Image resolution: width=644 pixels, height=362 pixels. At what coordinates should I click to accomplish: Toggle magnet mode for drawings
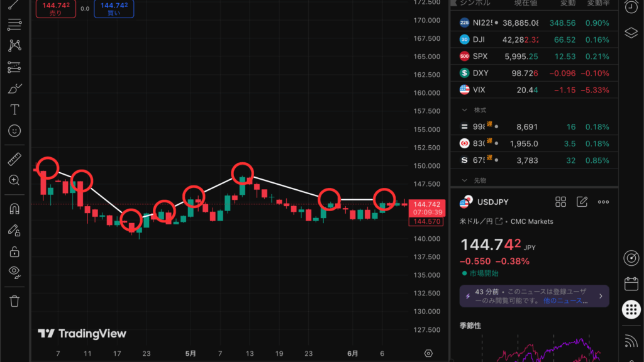[14, 209]
